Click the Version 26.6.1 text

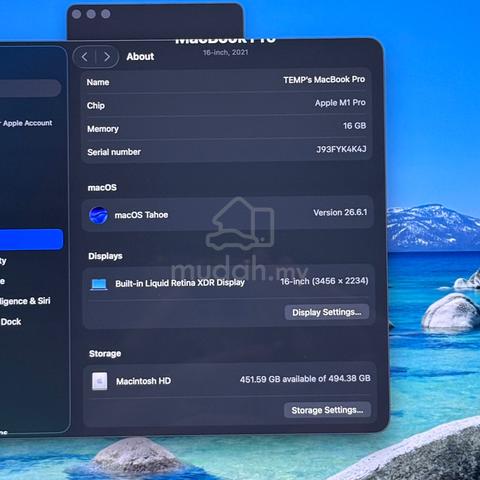click(x=340, y=212)
